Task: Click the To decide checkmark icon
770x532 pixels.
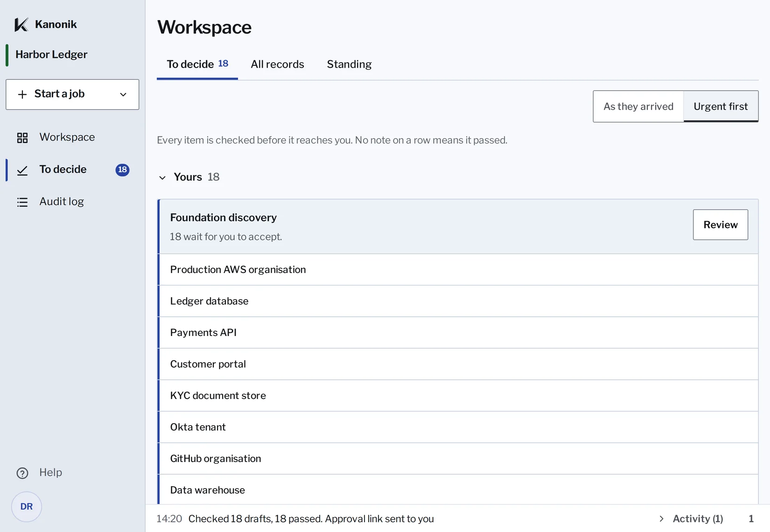Action: (22, 170)
